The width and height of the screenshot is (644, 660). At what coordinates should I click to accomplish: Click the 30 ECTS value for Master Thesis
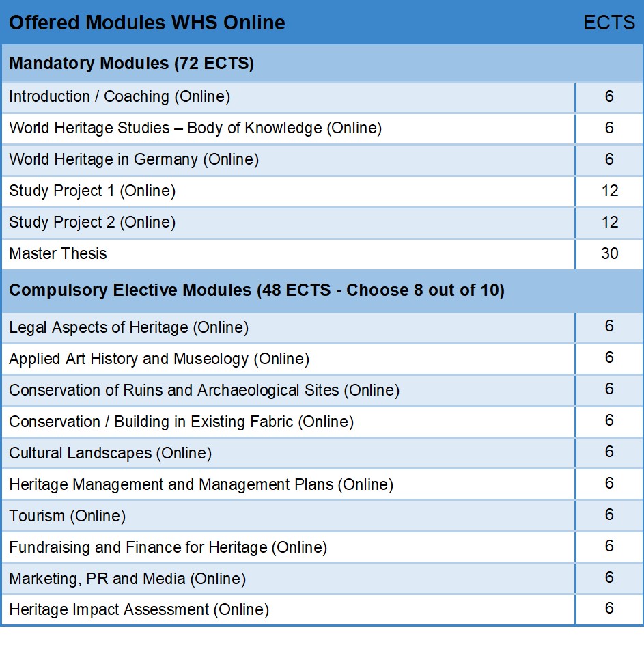[609, 253]
